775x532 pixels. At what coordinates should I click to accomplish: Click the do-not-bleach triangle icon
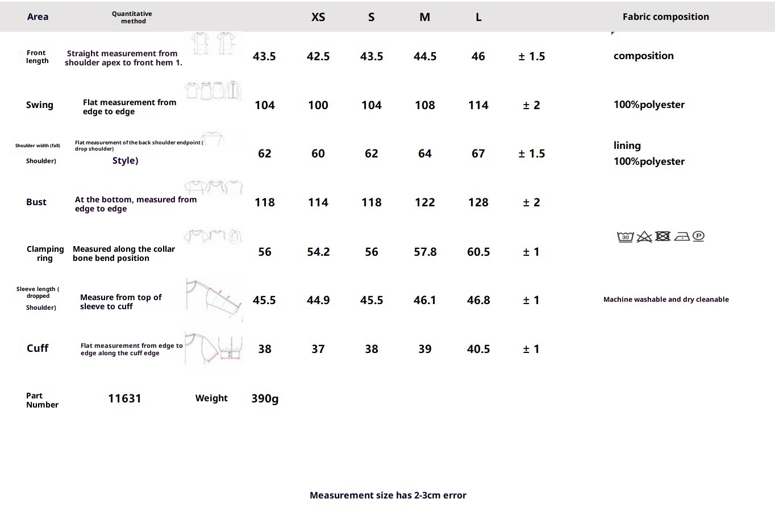point(644,236)
